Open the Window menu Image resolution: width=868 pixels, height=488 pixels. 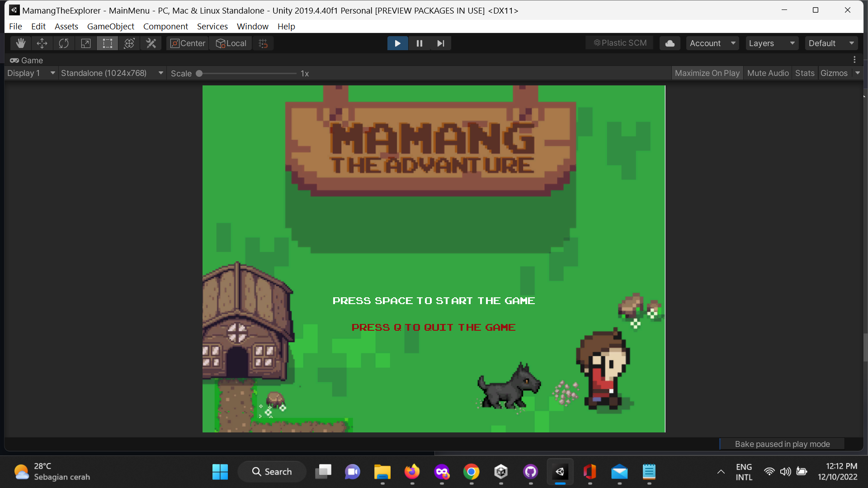pos(253,26)
